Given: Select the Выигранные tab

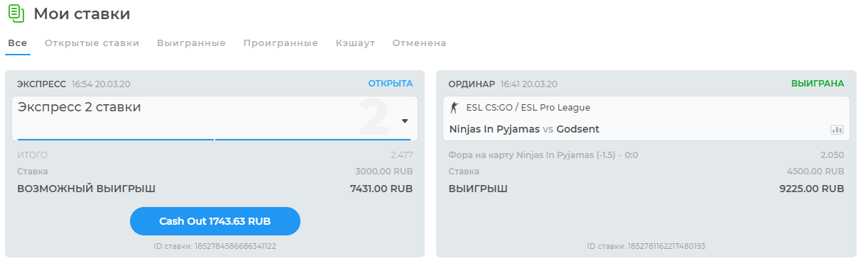Looking at the screenshot, I should click(191, 43).
